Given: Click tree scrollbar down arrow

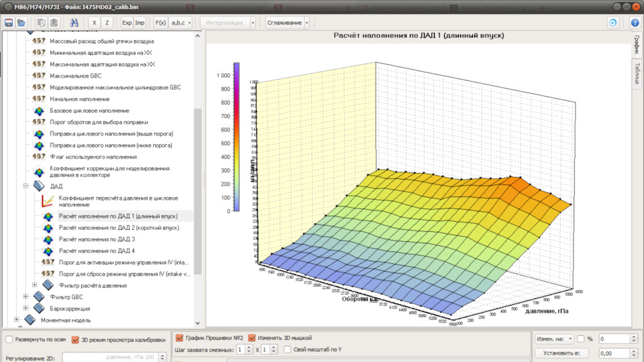Looking at the screenshot, I should (x=197, y=323).
